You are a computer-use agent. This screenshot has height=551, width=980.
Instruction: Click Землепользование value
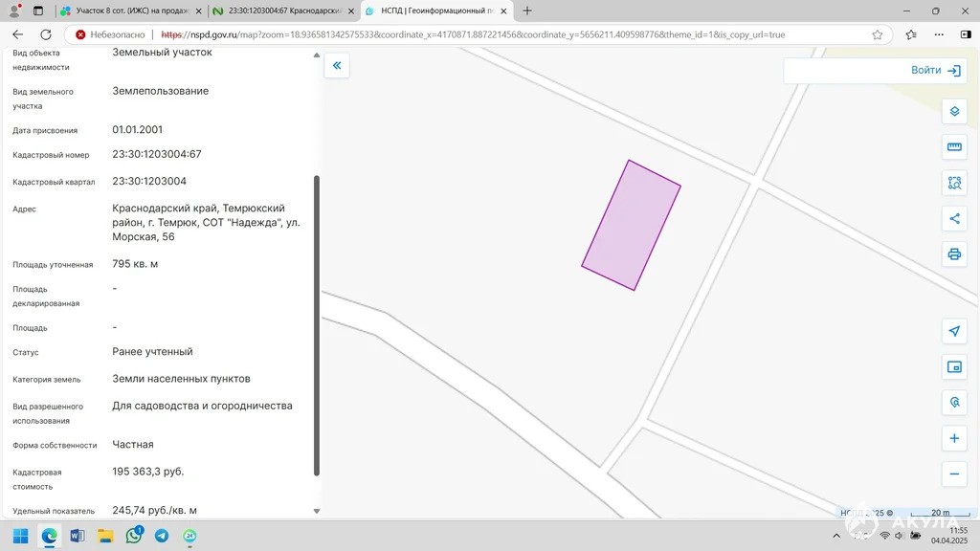(x=161, y=91)
